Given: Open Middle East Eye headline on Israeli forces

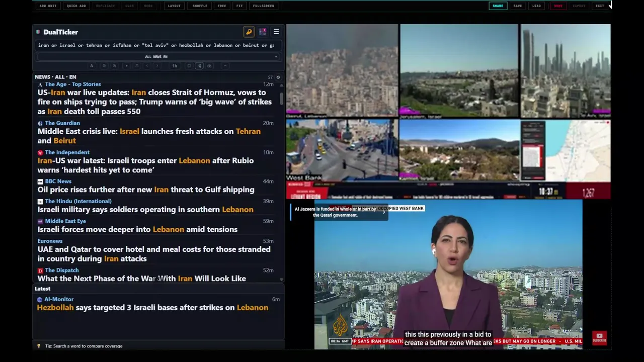Looking at the screenshot, I should click(x=137, y=229).
